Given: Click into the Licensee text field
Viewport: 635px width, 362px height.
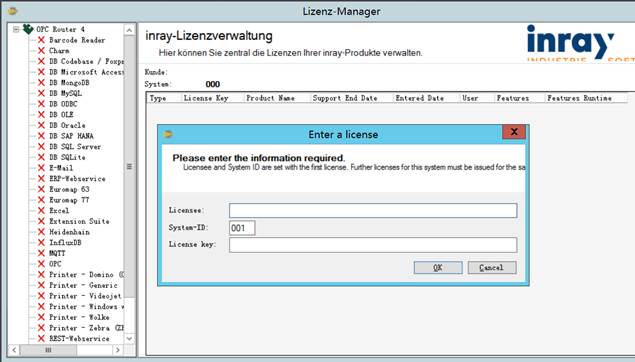Looking at the screenshot, I should 373,211.
